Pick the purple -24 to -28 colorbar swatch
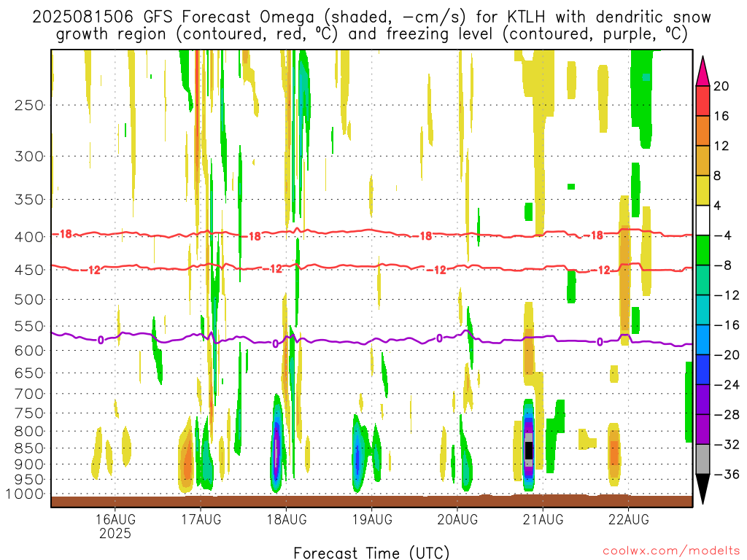 (703, 400)
